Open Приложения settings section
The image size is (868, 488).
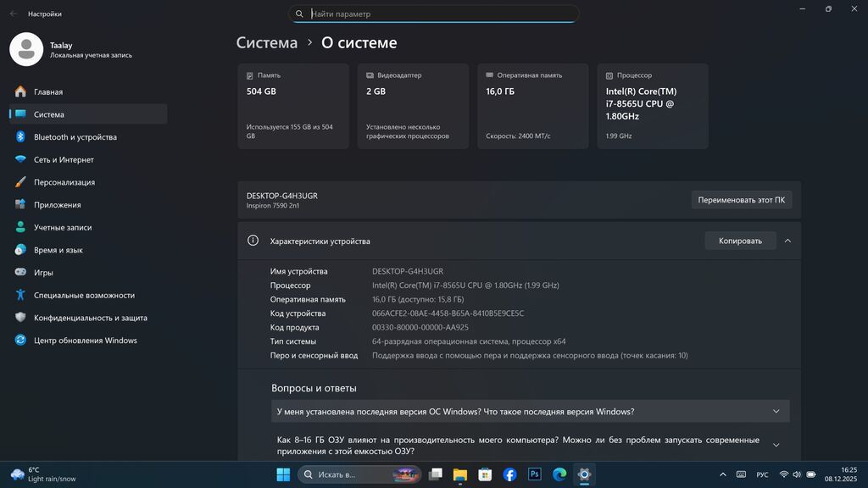tap(88, 205)
